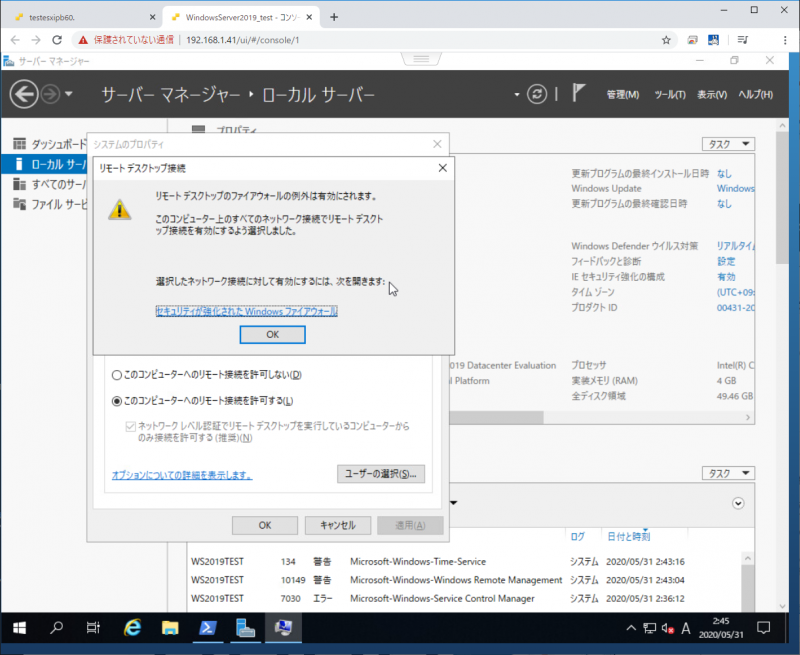Show hidden tray icons chevron
This screenshot has height=655, width=800.
(631, 628)
